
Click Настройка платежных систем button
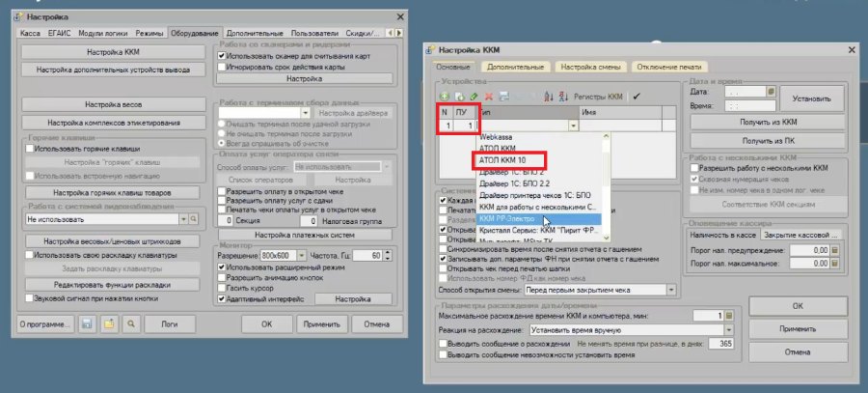pyautogui.click(x=304, y=235)
